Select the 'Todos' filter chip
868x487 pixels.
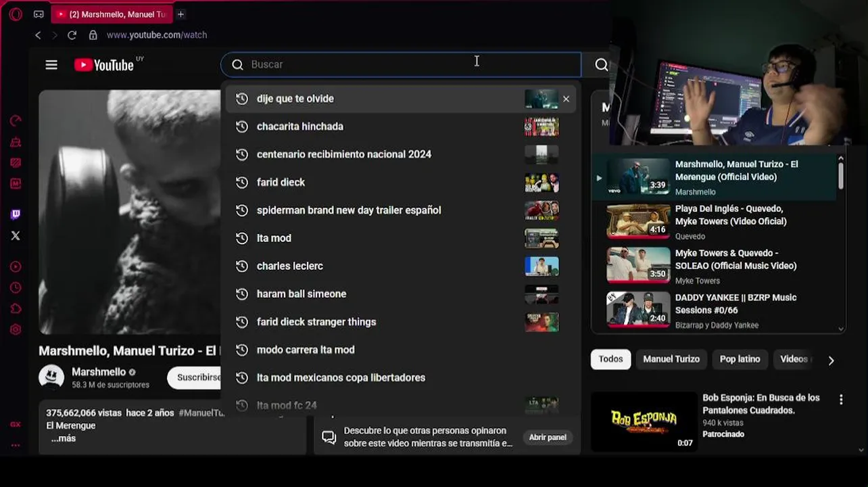click(x=610, y=359)
